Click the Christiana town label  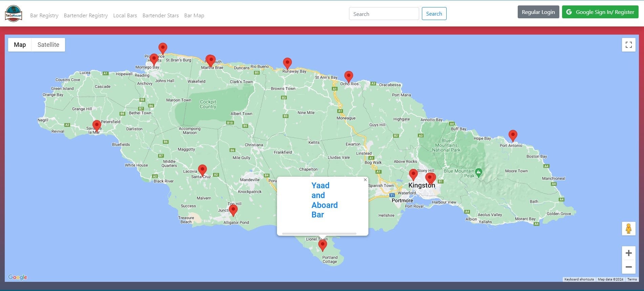[254, 145]
